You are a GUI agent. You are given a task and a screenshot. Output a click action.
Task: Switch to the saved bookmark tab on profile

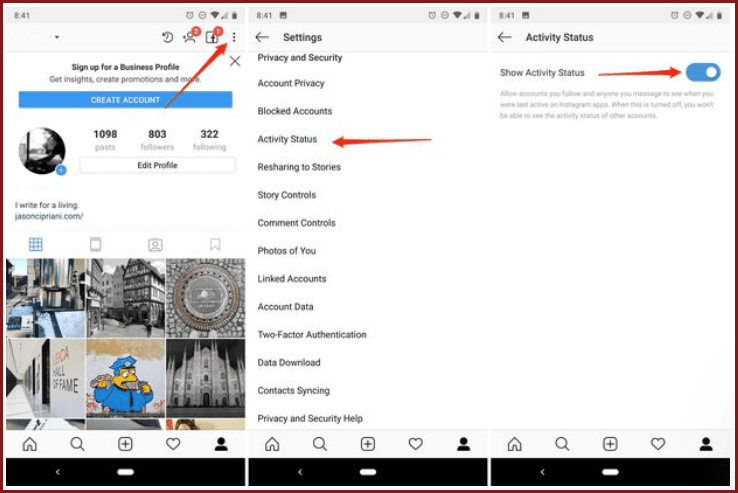tap(214, 244)
